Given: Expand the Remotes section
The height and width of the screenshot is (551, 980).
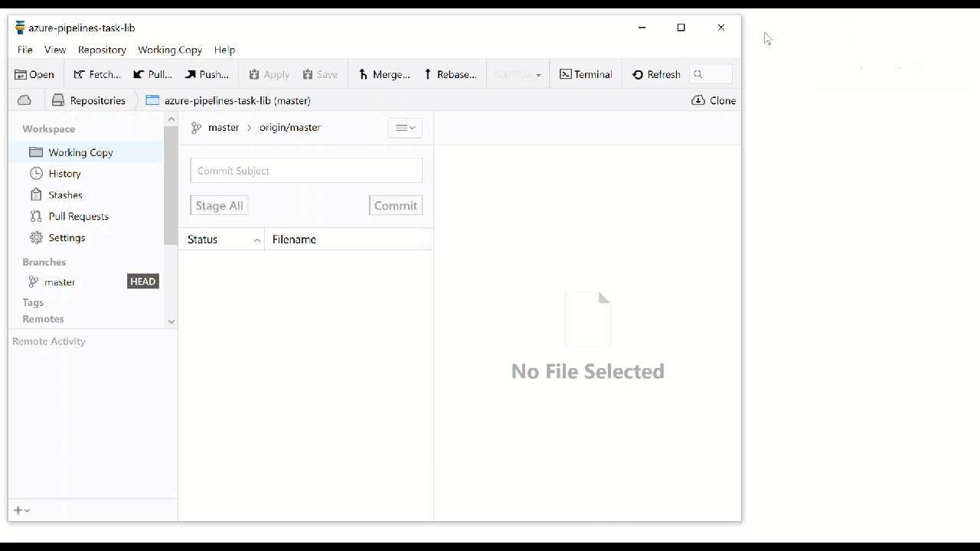Looking at the screenshot, I should coord(43,319).
